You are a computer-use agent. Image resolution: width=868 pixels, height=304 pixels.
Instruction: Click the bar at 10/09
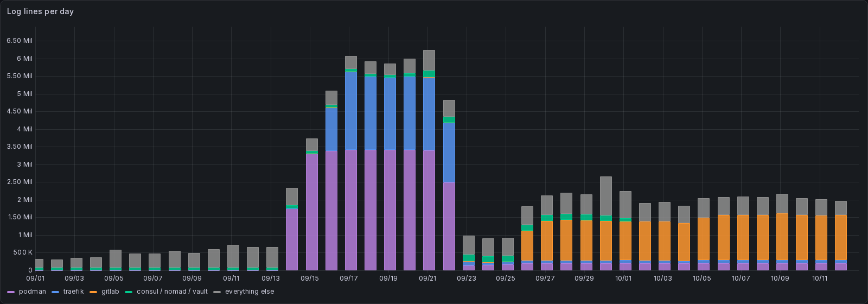(x=782, y=232)
